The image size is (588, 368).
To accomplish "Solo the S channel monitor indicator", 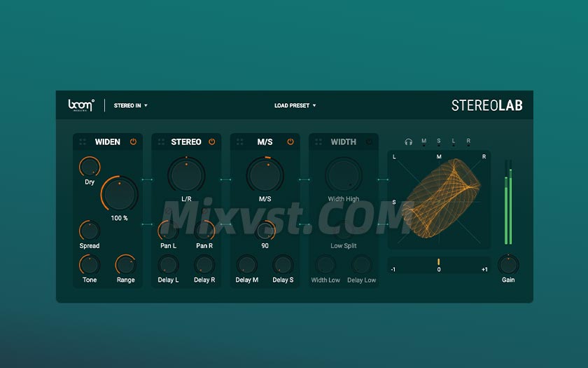I will (x=439, y=143).
